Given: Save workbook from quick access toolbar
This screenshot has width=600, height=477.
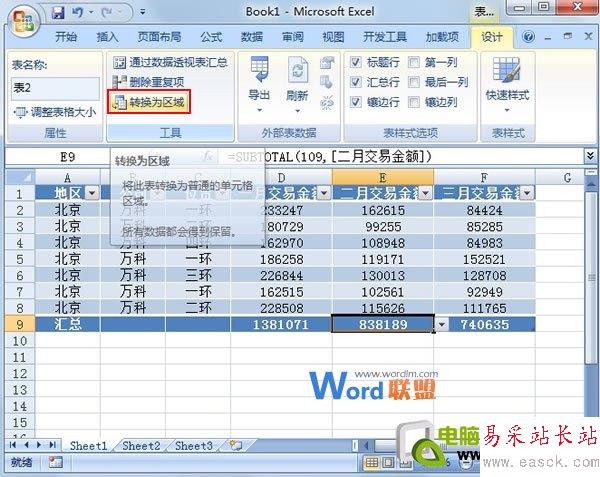Looking at the screenshot, I should (58, 13).
